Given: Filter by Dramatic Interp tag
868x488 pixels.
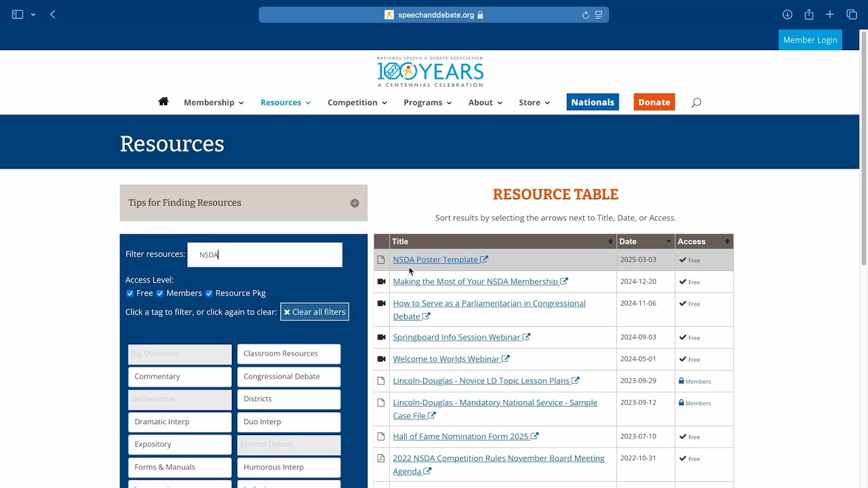Looking at the screenshot, I should pos(180,422).
